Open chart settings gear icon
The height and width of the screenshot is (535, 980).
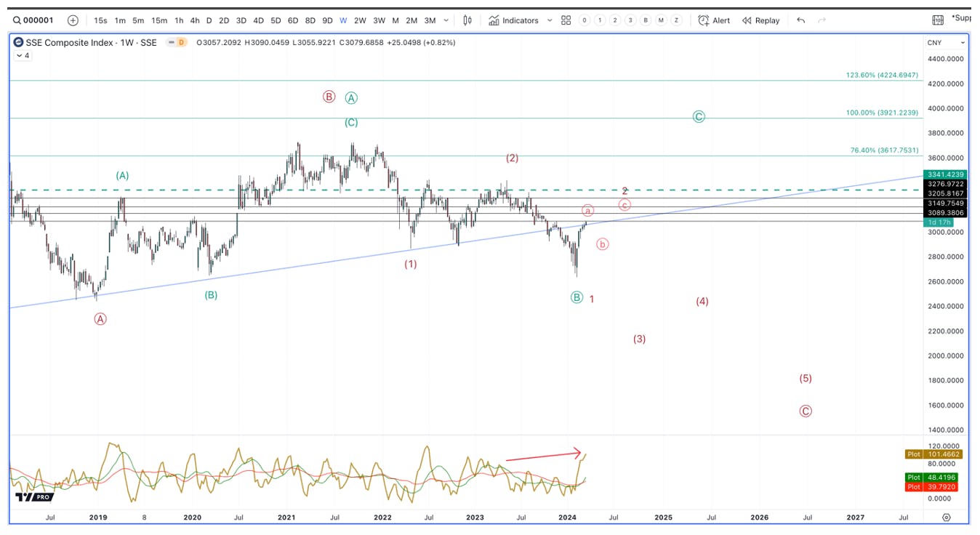(x=947, y=518)
